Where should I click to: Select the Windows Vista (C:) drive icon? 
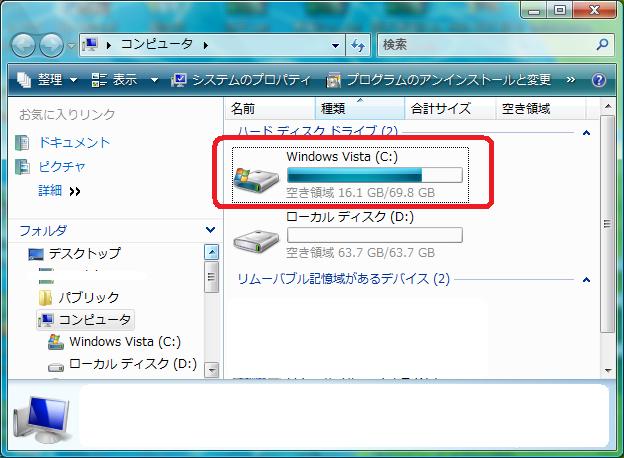click(256, 180)
